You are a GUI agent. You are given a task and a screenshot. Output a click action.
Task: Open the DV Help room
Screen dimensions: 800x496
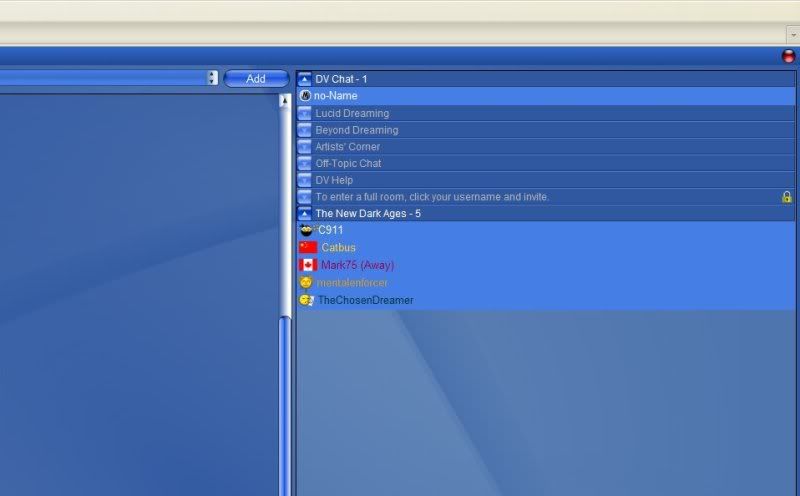(x=334, y=180)
